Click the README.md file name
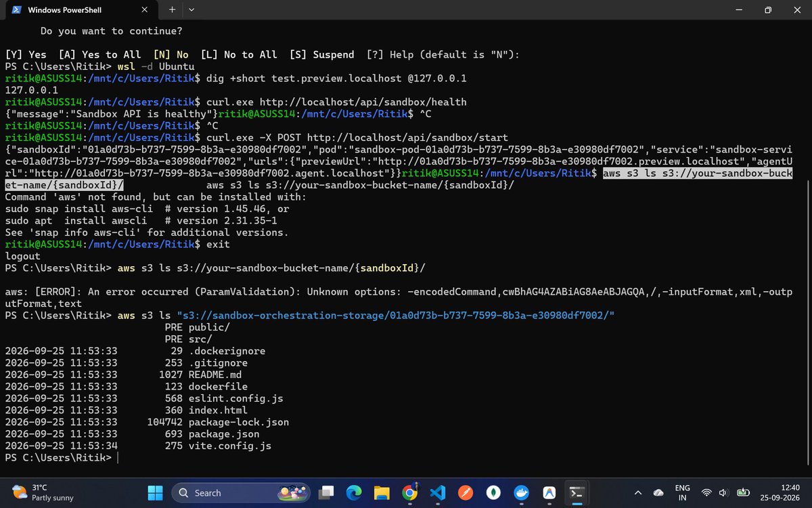The height and width of the screenshot is (508, 812). 215,375
